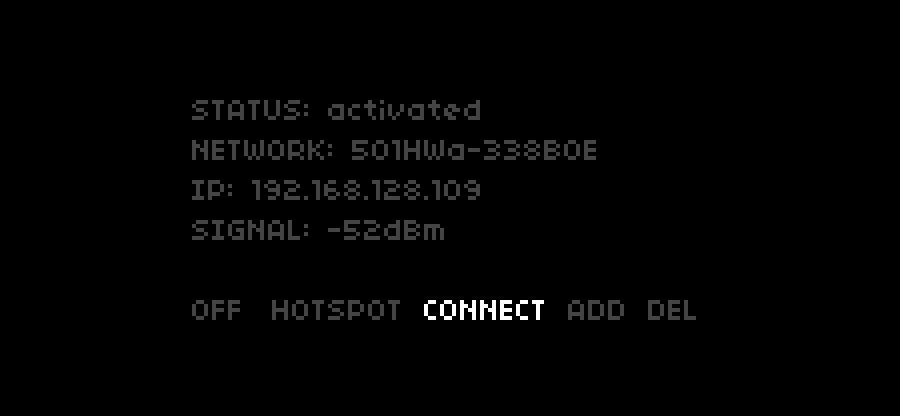Click the colon after NETWORK

click(331, 150)
